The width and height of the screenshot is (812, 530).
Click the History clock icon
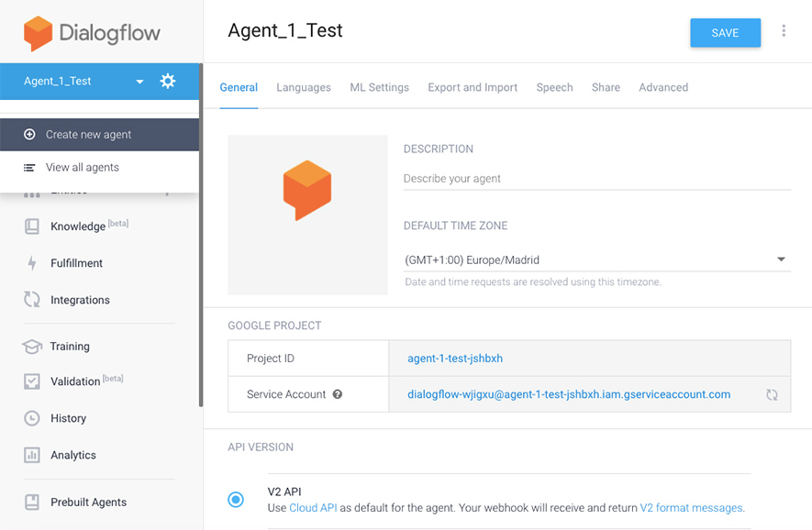31,418
